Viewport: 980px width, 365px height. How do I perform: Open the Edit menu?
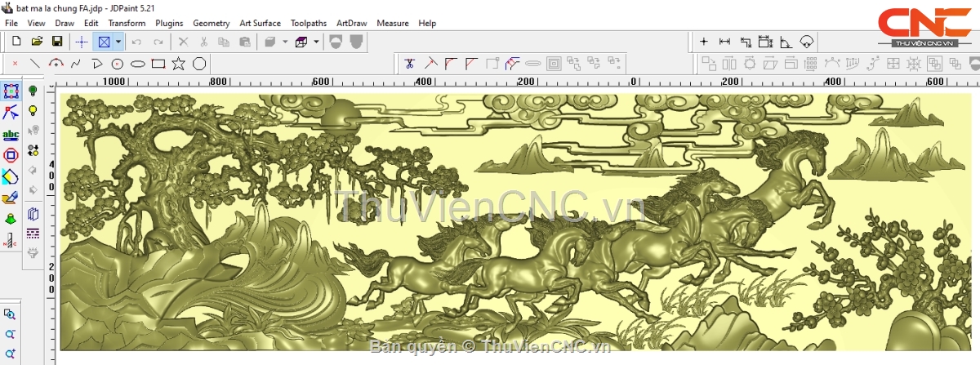click(91, 24)
